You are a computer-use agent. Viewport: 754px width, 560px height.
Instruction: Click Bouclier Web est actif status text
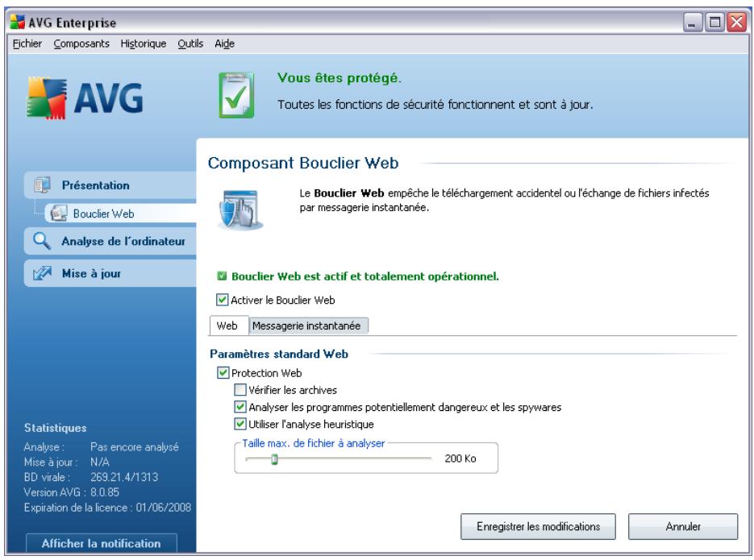[x=365, y=276]
